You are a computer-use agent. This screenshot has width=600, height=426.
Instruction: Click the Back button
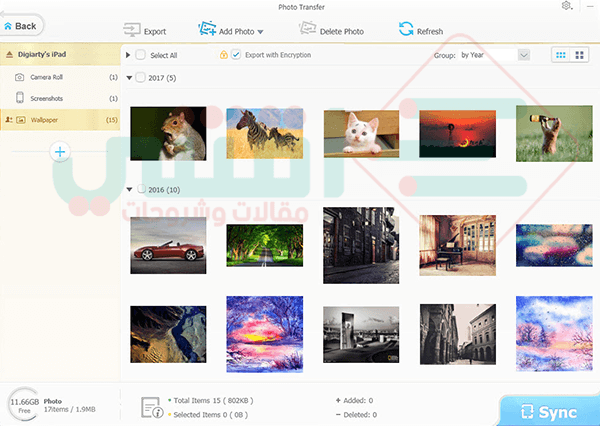coord(21,26)
